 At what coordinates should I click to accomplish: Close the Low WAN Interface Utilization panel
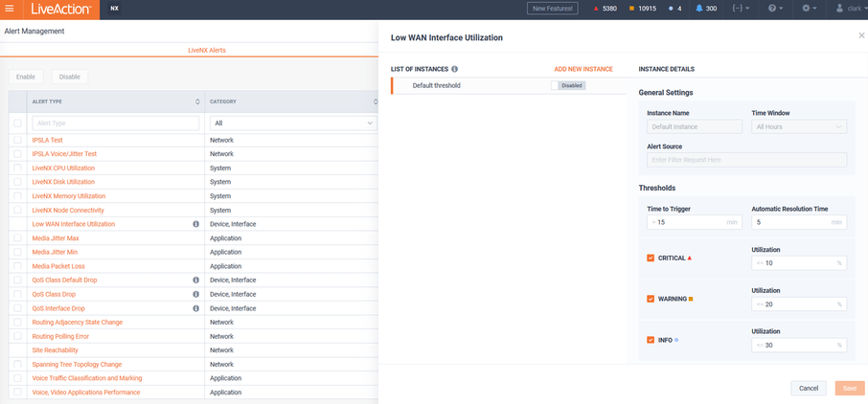[x=861, y=35]
